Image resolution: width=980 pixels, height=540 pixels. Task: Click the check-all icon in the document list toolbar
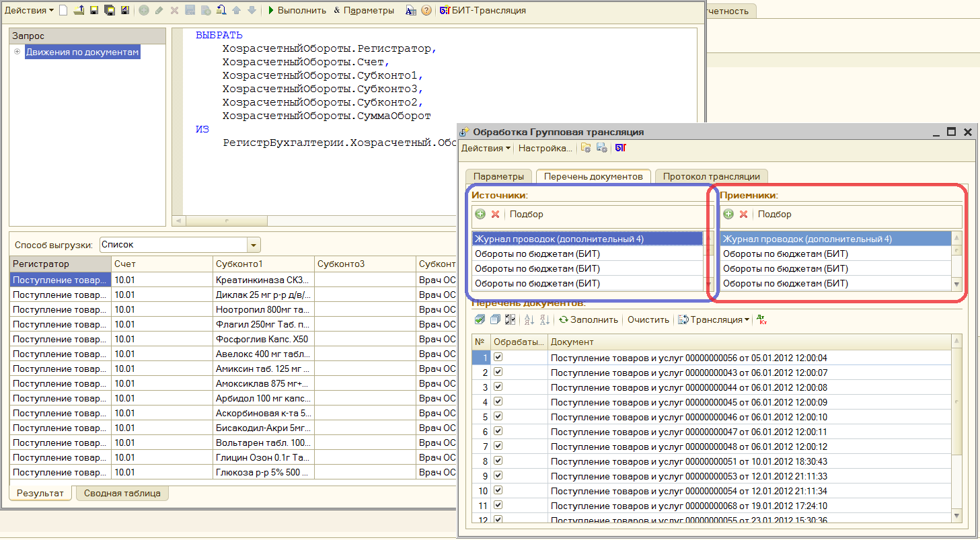(480, 319)
